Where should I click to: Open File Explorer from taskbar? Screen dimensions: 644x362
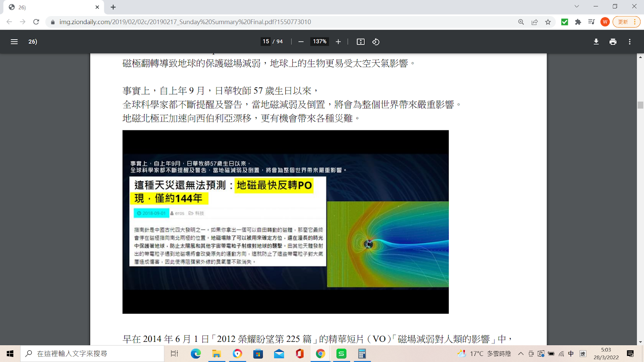[217, 354]
